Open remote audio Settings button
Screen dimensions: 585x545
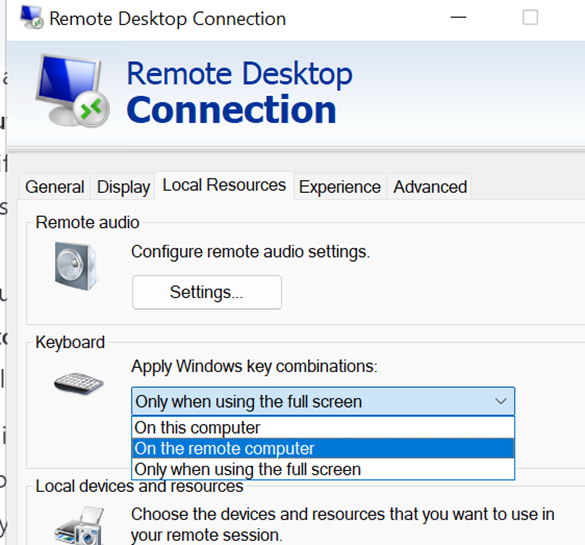(x=207, y=292)
